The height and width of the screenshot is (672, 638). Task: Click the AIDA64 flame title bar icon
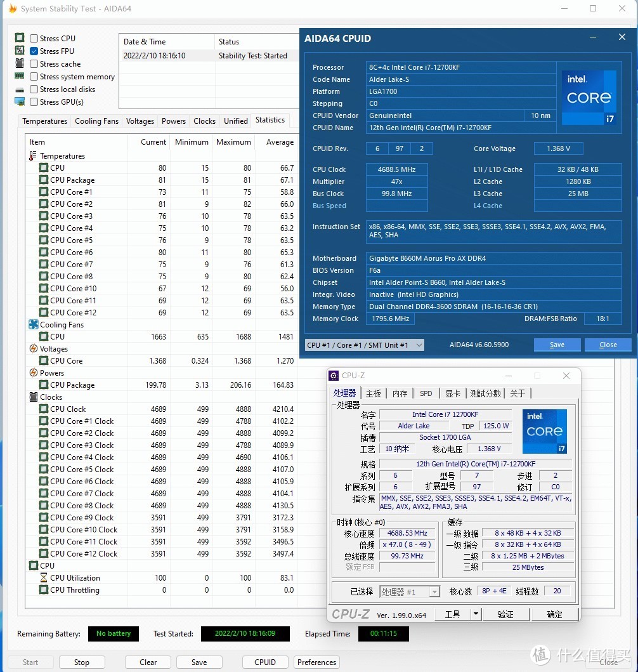pos(13,8)
